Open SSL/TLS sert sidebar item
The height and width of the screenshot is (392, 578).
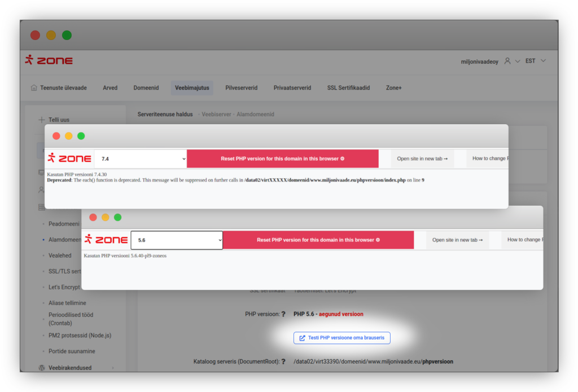pyautogui.click(x=64, y=271)
